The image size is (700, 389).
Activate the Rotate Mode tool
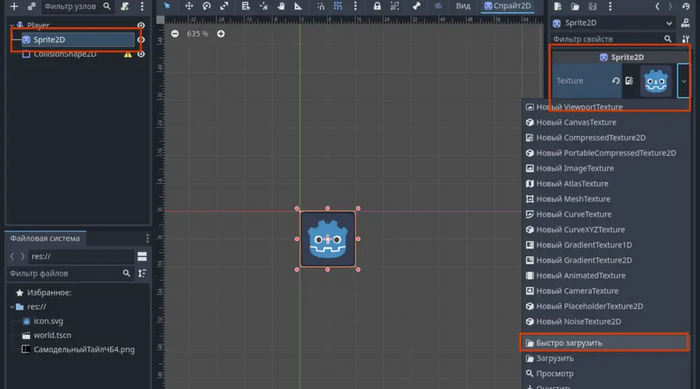click(x=206, y=6)
